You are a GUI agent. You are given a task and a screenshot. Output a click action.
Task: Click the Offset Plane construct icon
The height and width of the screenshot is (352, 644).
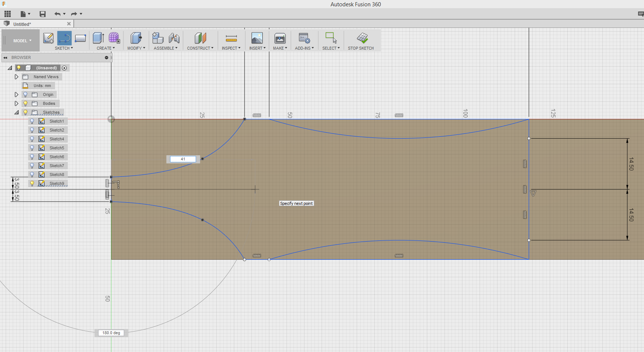click(x=200, y=38)
